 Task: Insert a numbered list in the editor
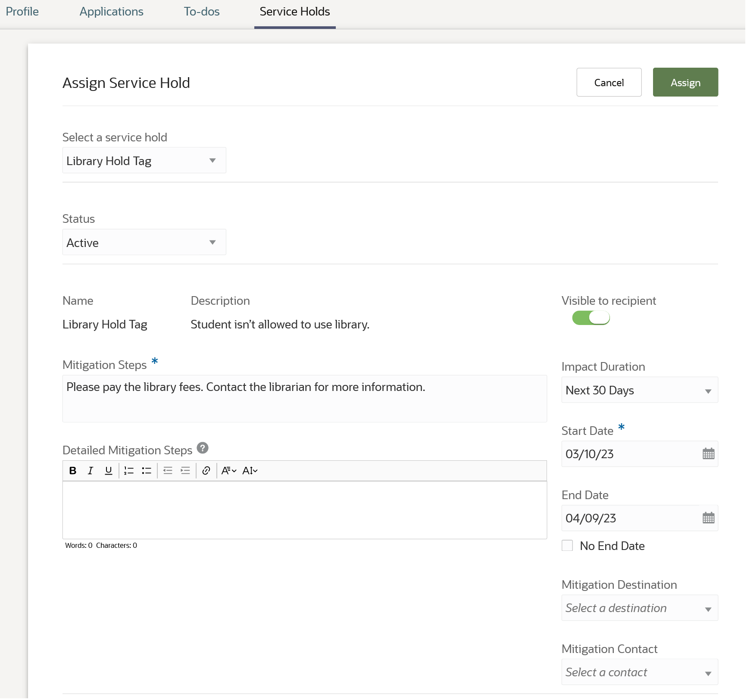(x=128, y=471)
